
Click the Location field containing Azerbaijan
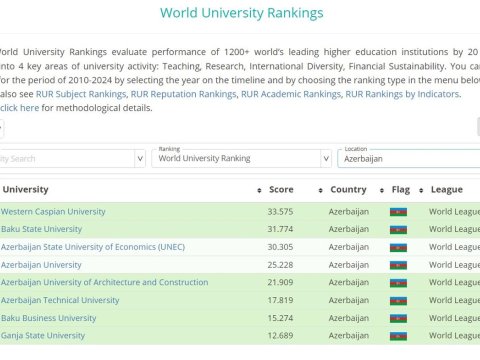pyautogui.click(x=409, y=159)
